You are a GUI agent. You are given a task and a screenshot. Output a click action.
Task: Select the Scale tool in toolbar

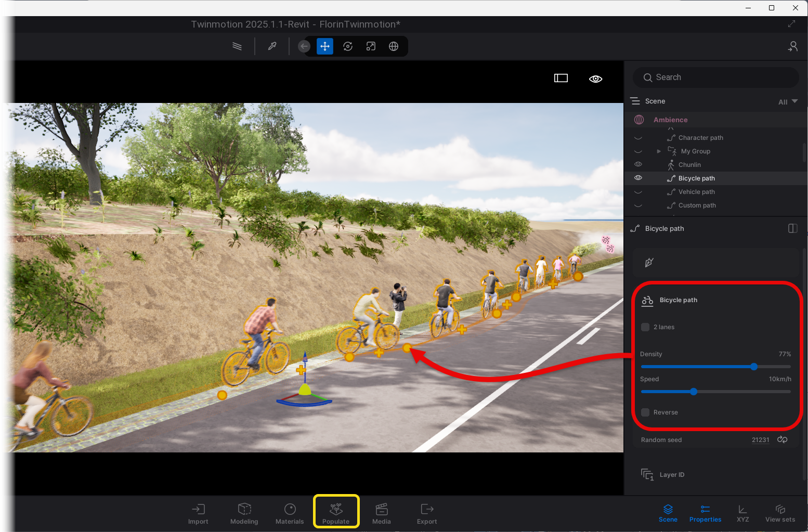[371, 46]
